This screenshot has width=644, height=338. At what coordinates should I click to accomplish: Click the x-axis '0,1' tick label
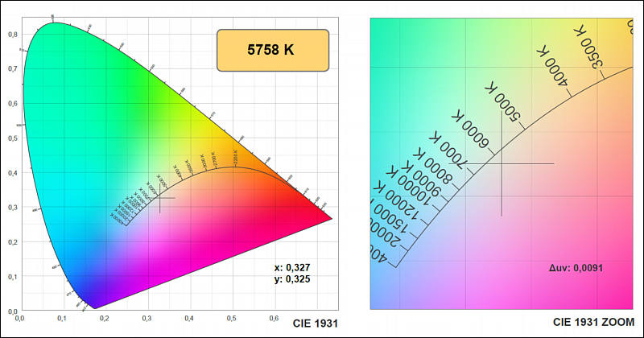pyautogui.click(x=62, y=319)
